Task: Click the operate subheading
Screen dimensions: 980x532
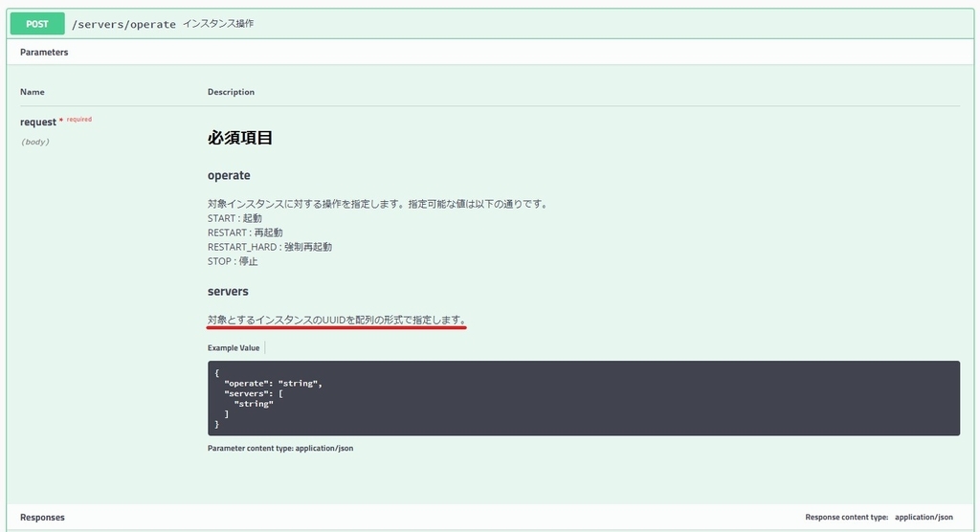Action: tap(229, 176)
